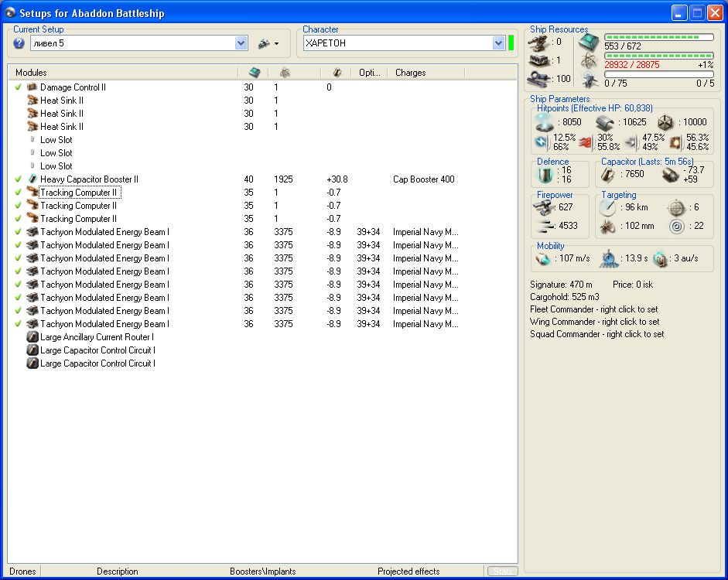
Task: Toggle checkmark of the dotted-outlined Tracking Computer II
Action: (x=18, y=192)
